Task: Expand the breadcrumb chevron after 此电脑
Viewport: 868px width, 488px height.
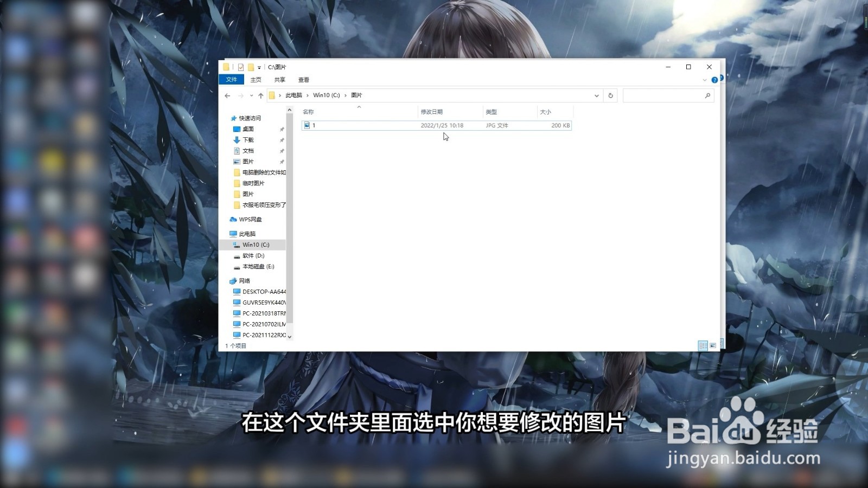Action: (308, 95)
